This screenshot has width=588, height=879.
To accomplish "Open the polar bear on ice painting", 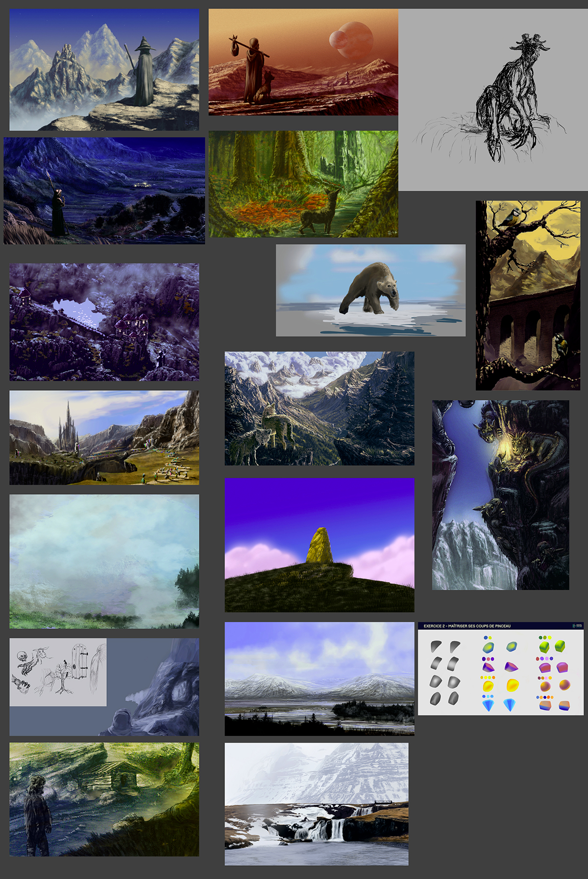I will pyautogui.click(x=370, y=290).
